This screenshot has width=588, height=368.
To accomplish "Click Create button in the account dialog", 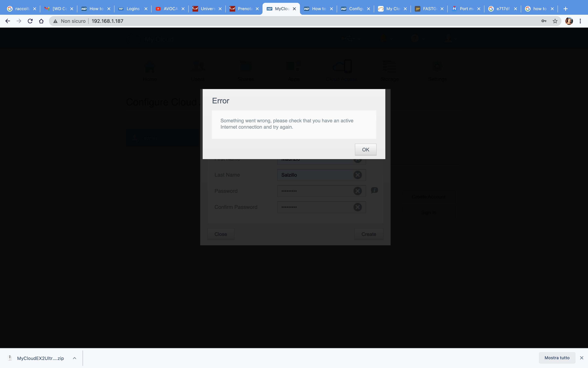I will tap(369, 234).
